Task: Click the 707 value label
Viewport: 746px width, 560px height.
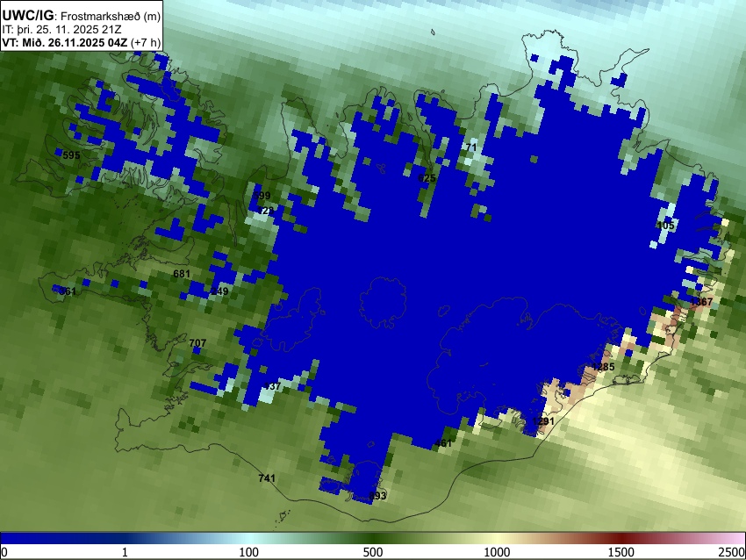Action: coord(197,343)
